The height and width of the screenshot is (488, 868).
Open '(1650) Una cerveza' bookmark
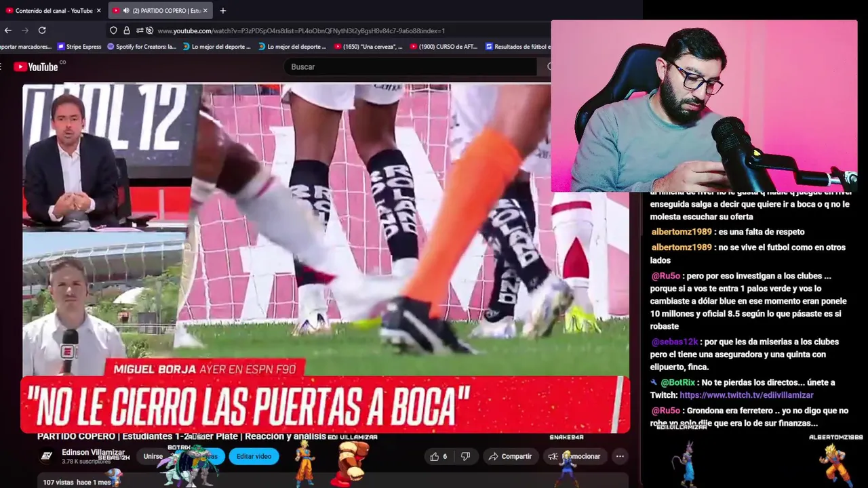(368, 47)
